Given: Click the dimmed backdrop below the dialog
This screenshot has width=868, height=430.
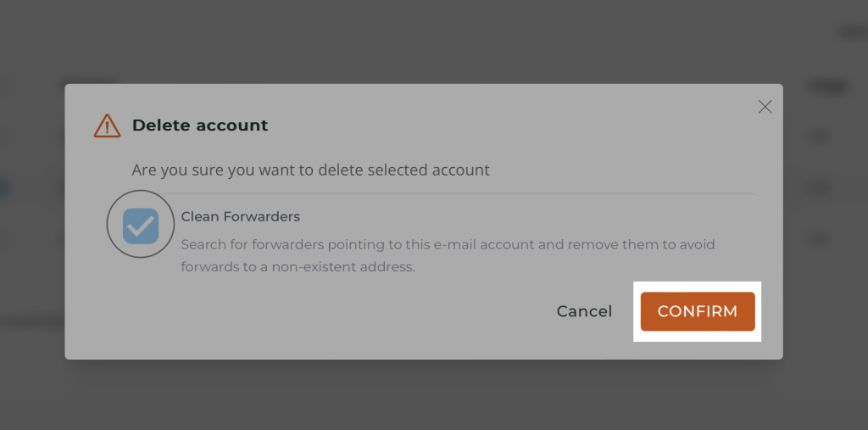Looking at the screenshot, I should click(x=424, y=394).
